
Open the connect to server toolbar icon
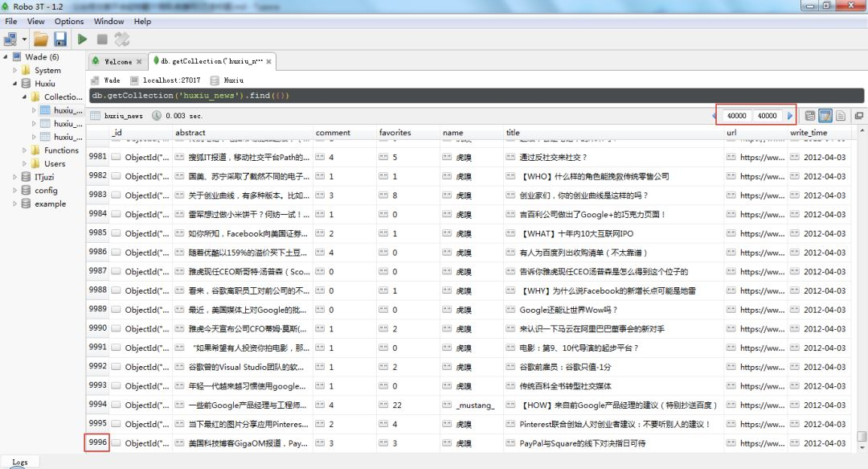click(x=10, y=39)
